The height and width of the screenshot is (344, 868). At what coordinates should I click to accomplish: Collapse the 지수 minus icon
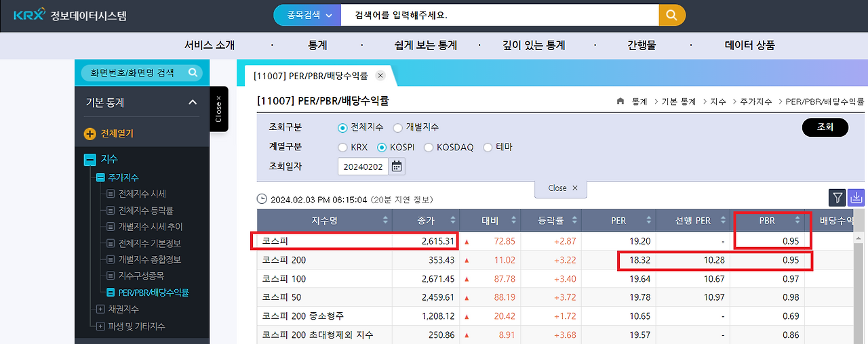point(90,160)
